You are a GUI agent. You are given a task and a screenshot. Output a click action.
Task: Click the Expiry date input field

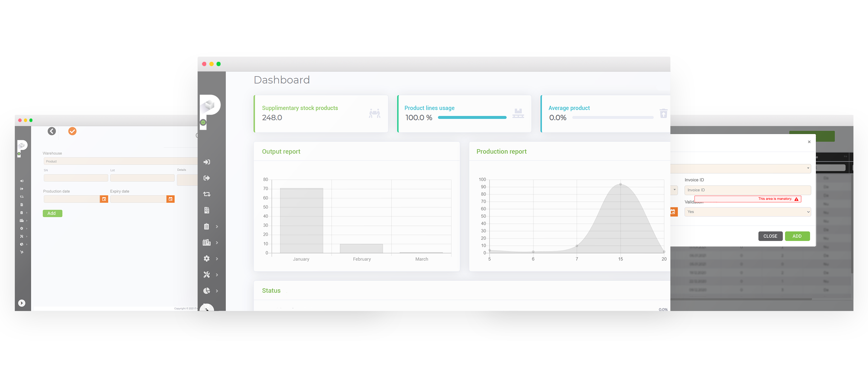[x=138, y=199]
